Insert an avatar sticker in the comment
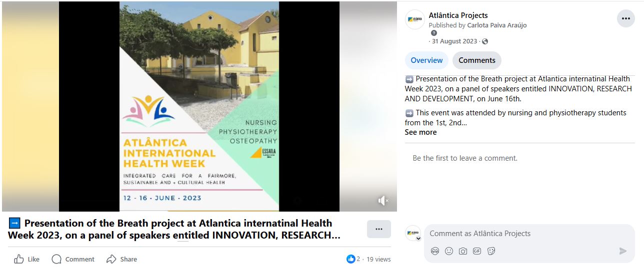This screenshot has height=268, width=644. click(435, 251)
